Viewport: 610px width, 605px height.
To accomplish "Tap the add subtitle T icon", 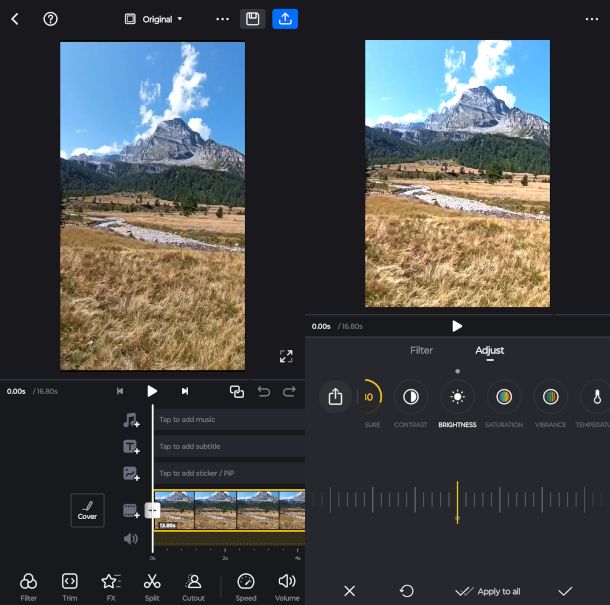I will tap(131, 447).
